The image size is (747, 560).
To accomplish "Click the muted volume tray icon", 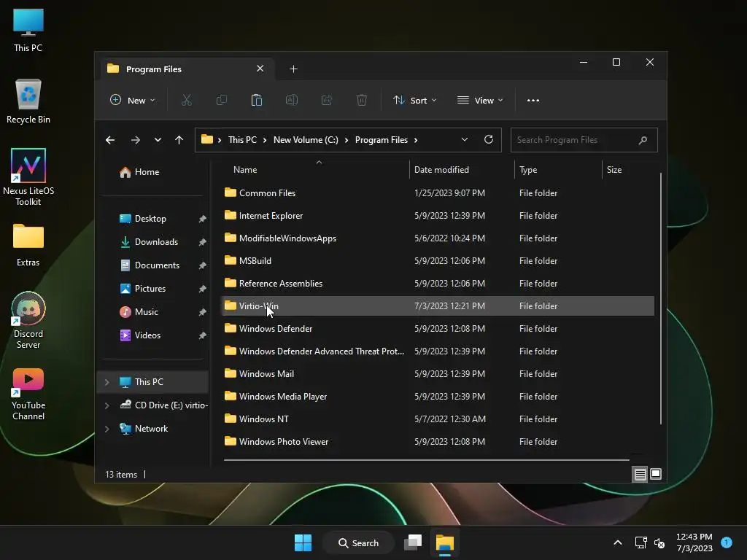I will [x=659, y=542].
